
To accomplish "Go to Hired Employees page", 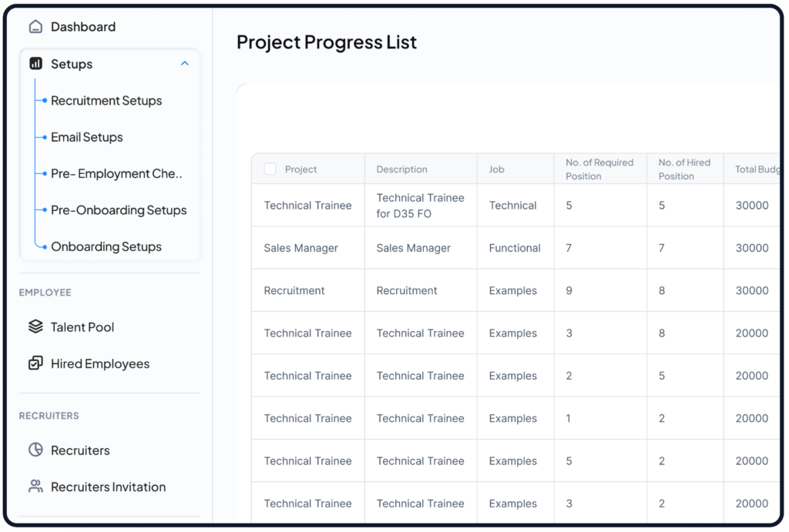I will [x=100, y=363].
